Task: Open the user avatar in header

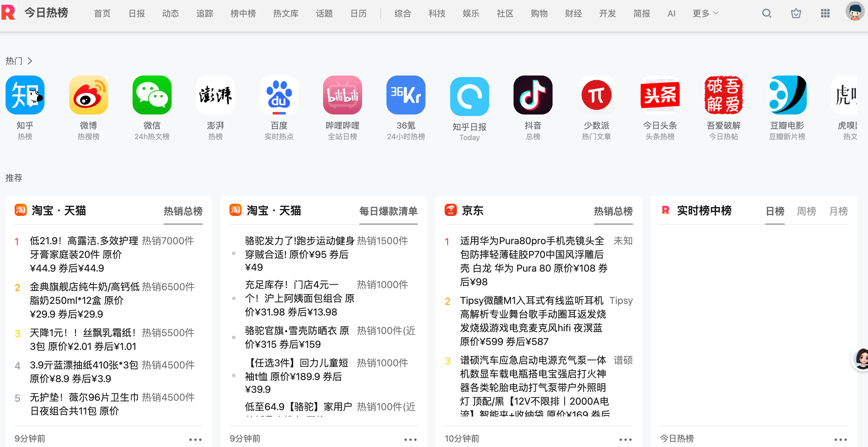Action: pyautogui.click(x=855, y=11)
